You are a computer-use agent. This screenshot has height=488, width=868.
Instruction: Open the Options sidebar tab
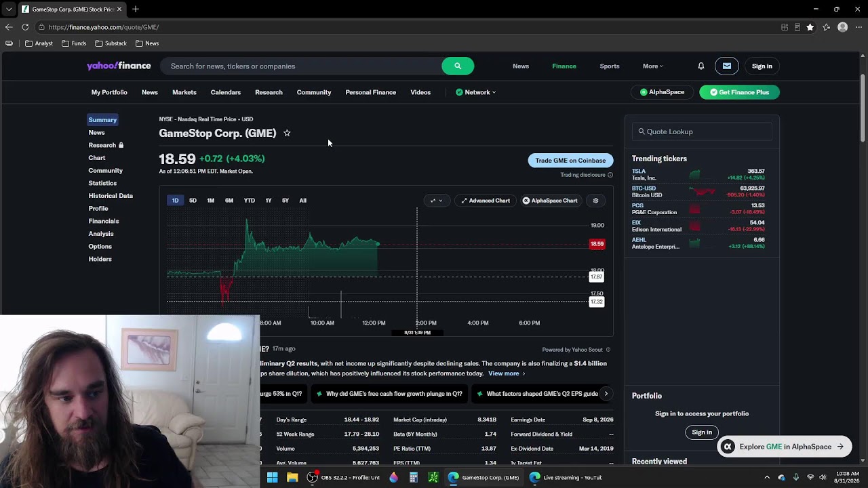click(100, 247)
